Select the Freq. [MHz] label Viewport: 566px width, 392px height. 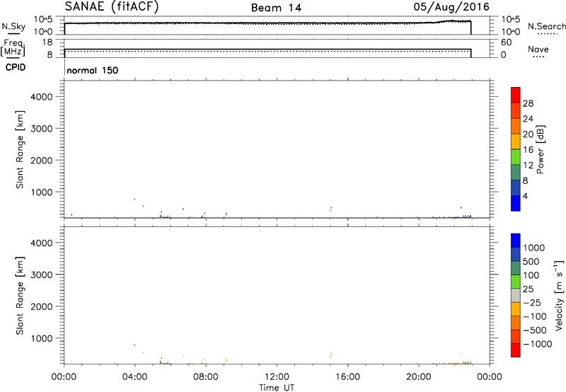(13, 47)
